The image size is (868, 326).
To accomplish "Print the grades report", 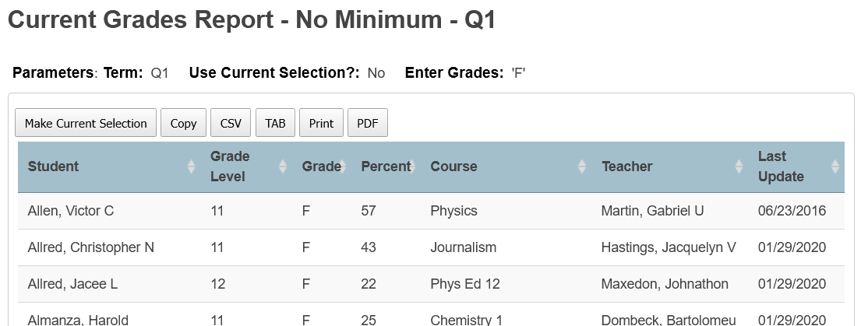I will click(x=321, y=123).
